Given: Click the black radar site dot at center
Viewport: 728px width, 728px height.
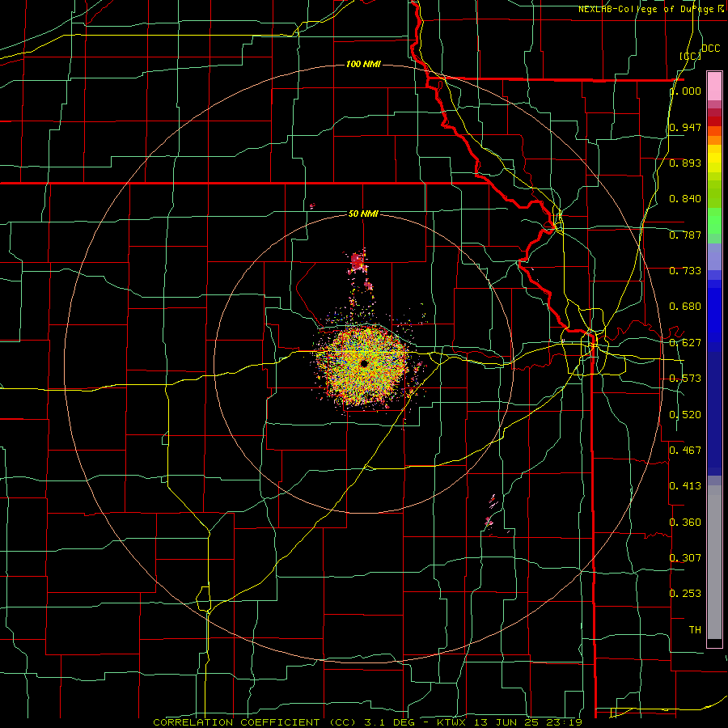Looking at the screenshot, I should (364, 363).
